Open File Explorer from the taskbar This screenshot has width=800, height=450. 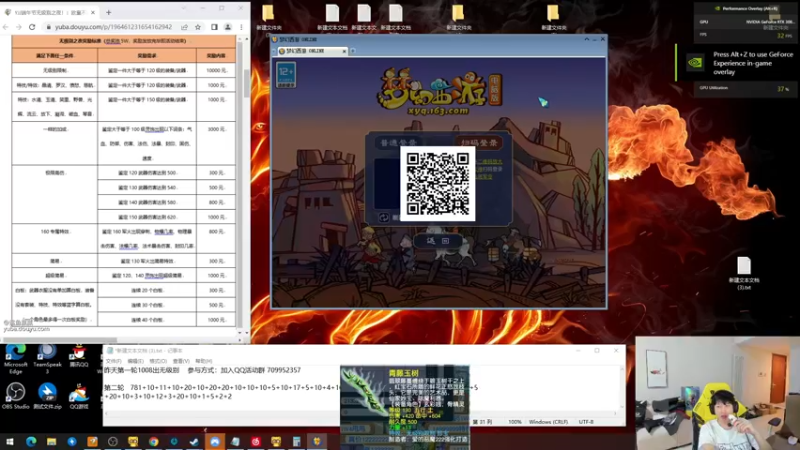point(52,441)
